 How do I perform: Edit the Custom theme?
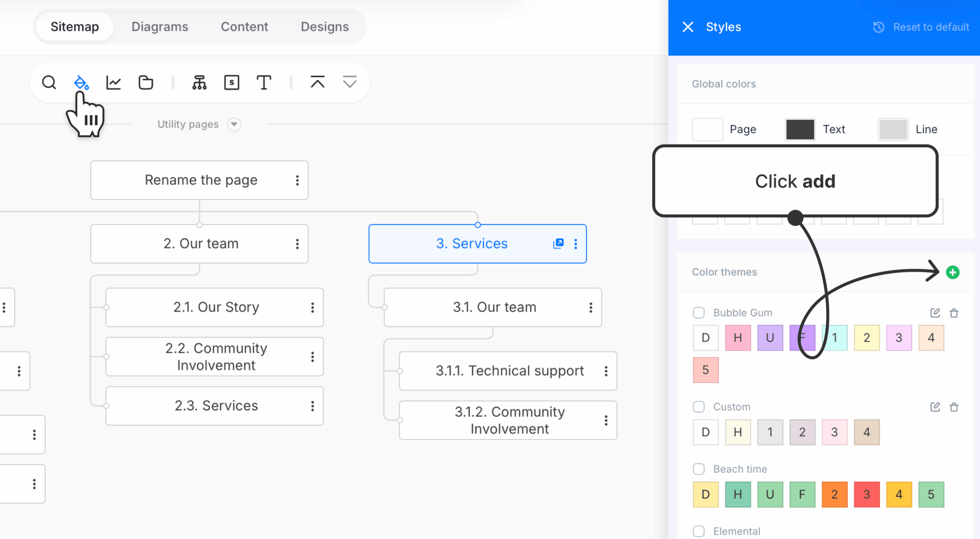(x=935, y=407)
